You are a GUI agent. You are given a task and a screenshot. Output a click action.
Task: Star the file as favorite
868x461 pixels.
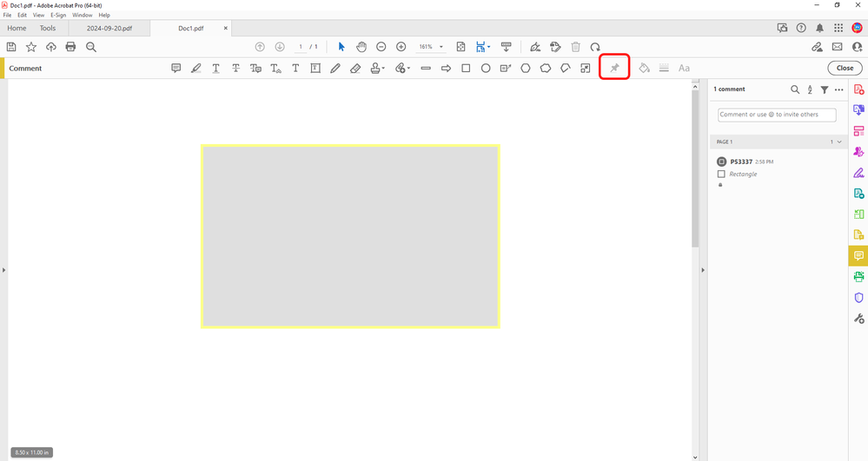[31, 47]
